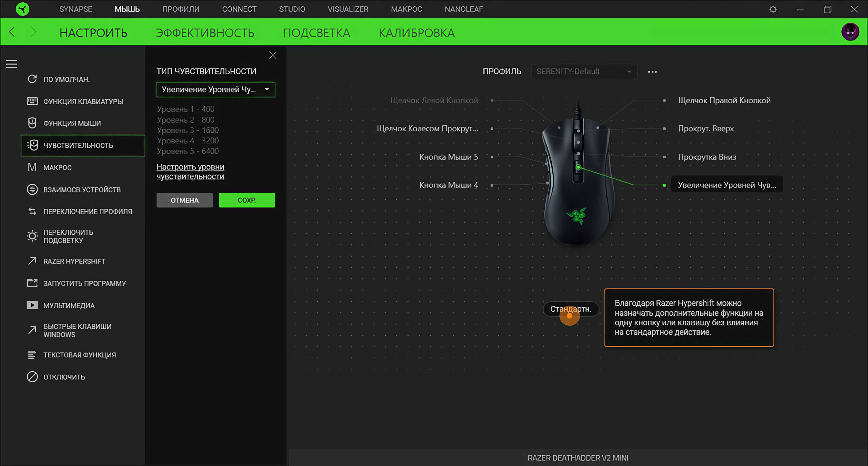
Task: Go back with the left arrow
Action: point(12,32)
